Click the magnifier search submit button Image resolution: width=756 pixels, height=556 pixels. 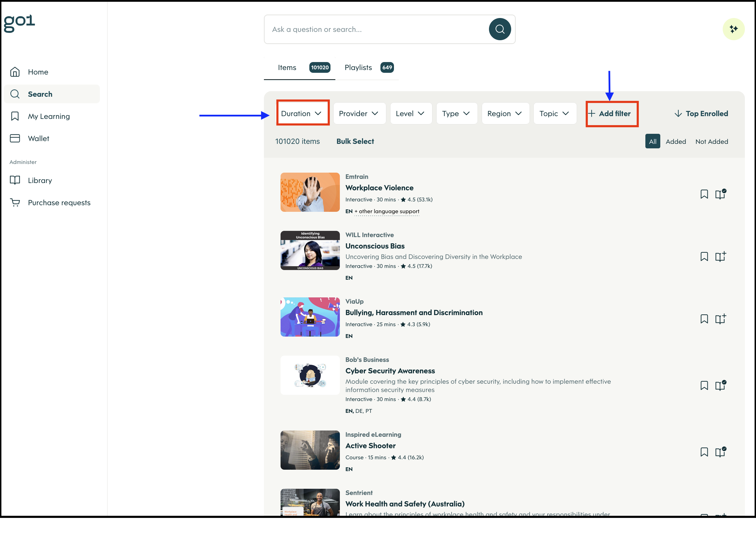pyautogui.click(x=500, y=29)
